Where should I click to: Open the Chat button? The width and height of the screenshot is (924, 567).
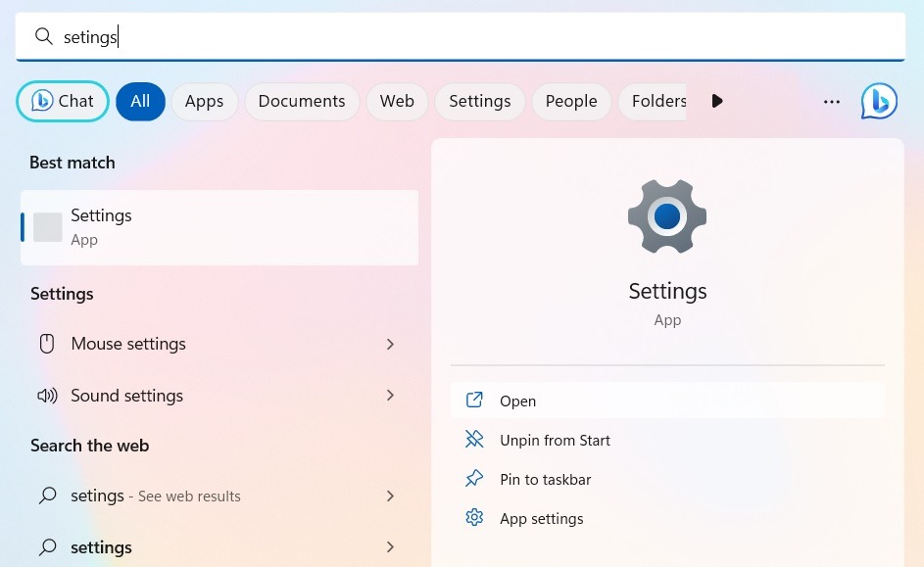62,101
